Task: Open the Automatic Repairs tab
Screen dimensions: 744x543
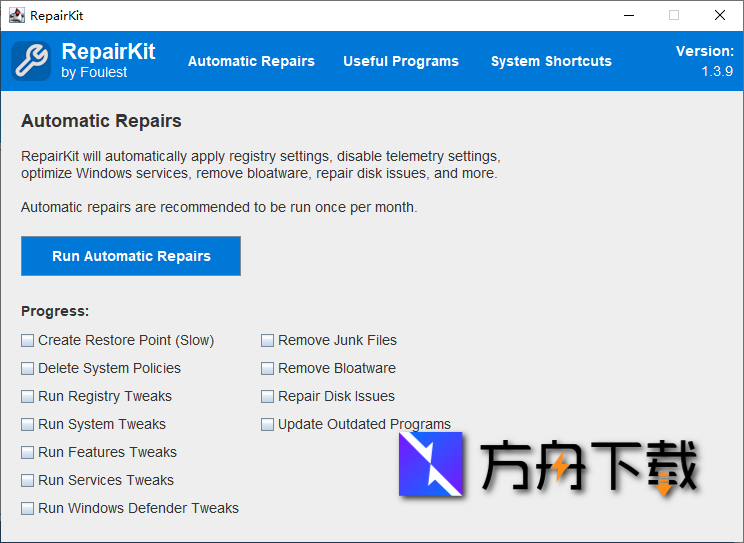Action: pyautogui.click(x=251, y=61)
